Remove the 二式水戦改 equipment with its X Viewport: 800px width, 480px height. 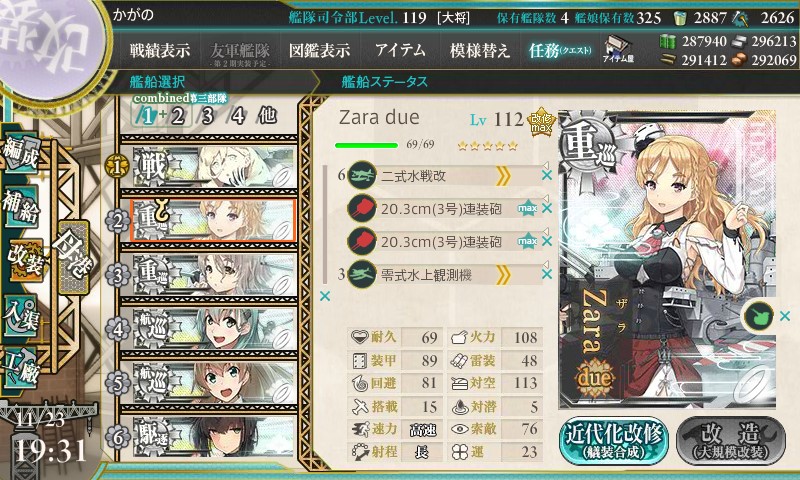(546, 175)
